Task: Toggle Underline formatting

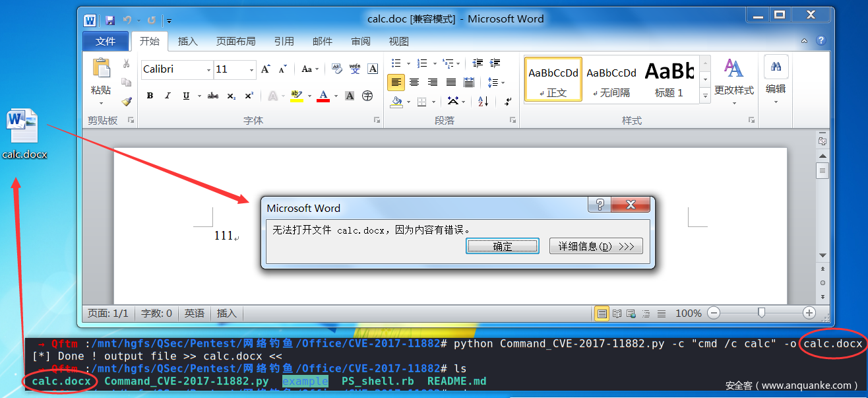Action: (186, 96)
